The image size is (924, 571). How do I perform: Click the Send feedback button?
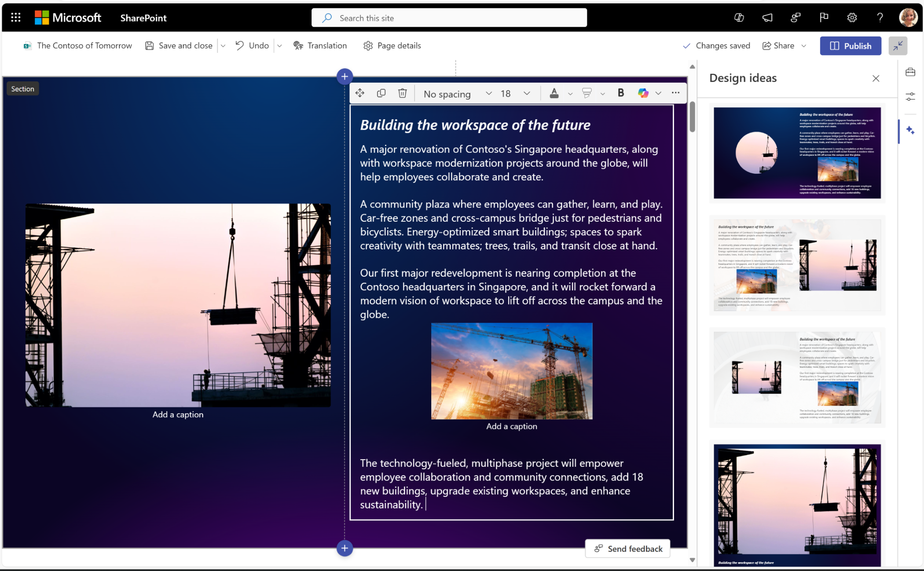(628, 549)
